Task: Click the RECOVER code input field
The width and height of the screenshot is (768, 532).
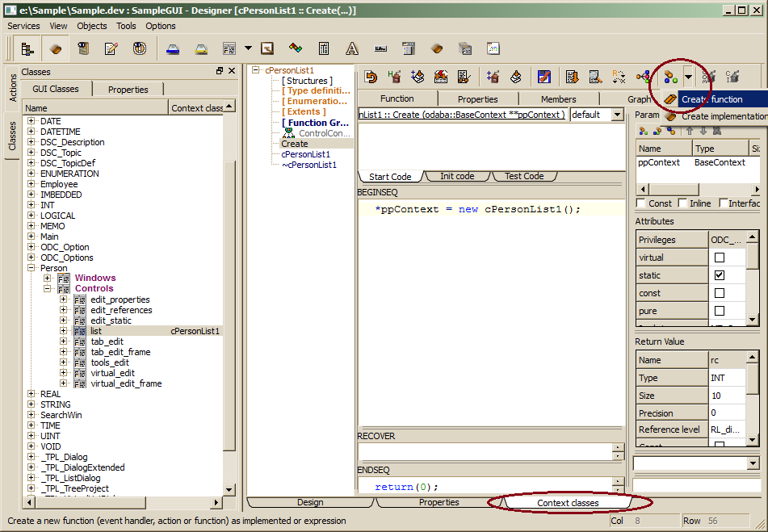Action: [485, 451]
